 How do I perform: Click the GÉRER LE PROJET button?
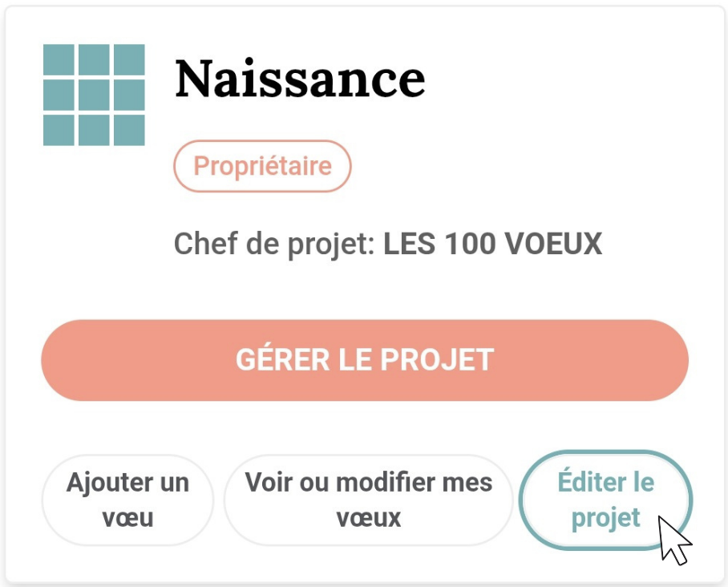[365, 360]
